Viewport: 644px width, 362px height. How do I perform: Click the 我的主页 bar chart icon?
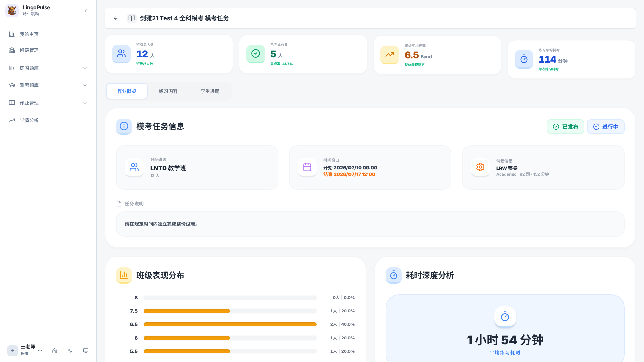pyautogui.click(x=12, y=34)
